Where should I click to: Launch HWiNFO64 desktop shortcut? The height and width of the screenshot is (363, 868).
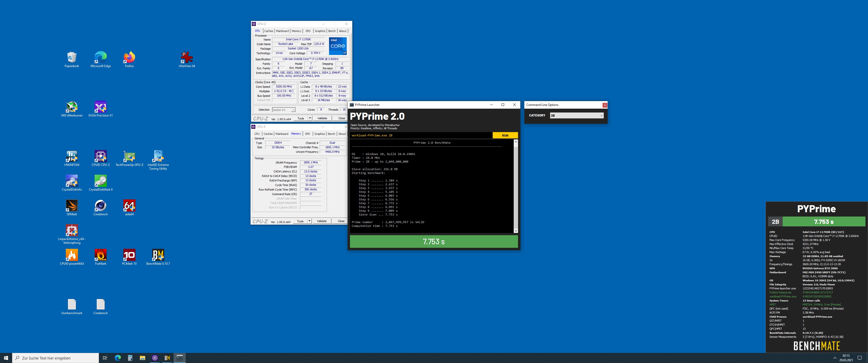click(72, 158)
